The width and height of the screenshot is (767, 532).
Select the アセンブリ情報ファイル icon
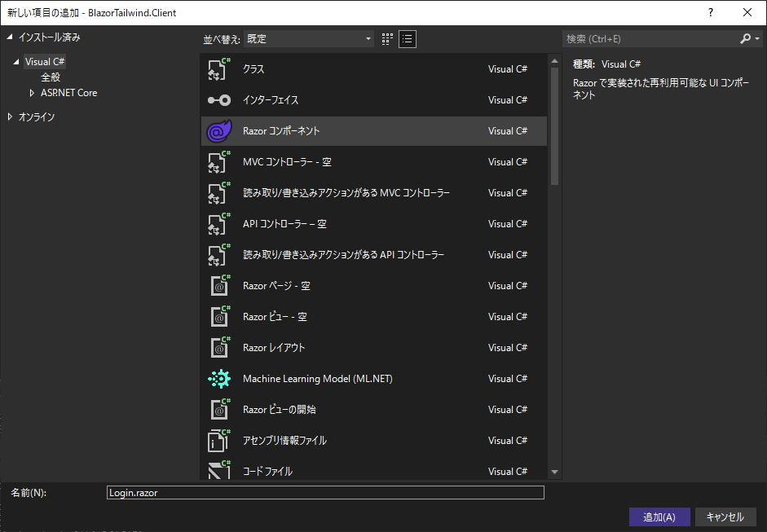click(x=218, y=441)
